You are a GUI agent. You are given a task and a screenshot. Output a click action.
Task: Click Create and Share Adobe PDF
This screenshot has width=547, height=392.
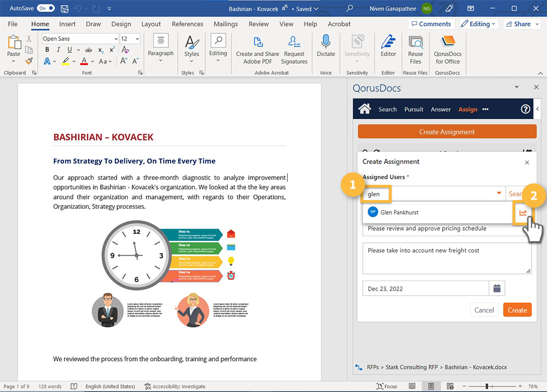click(x=258, y=50)
